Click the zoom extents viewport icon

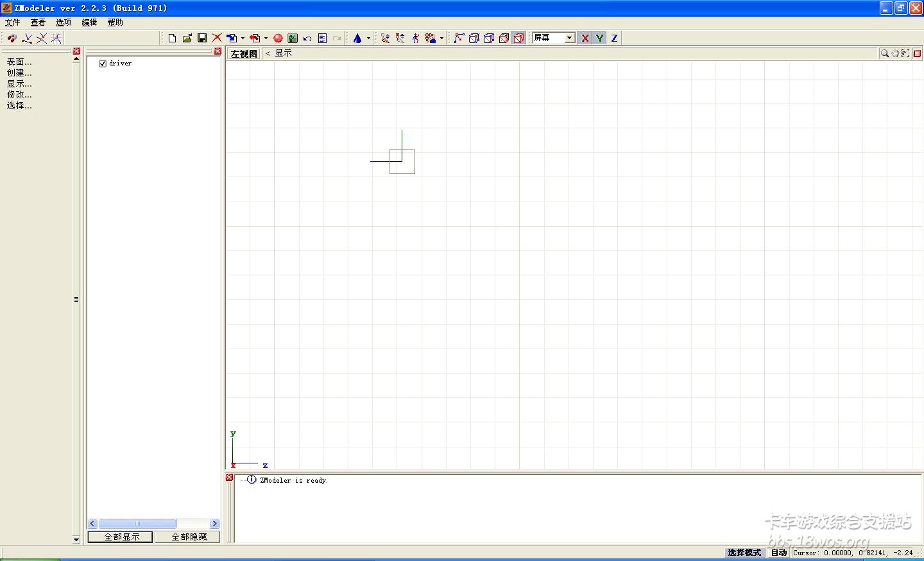pos(905,54)
